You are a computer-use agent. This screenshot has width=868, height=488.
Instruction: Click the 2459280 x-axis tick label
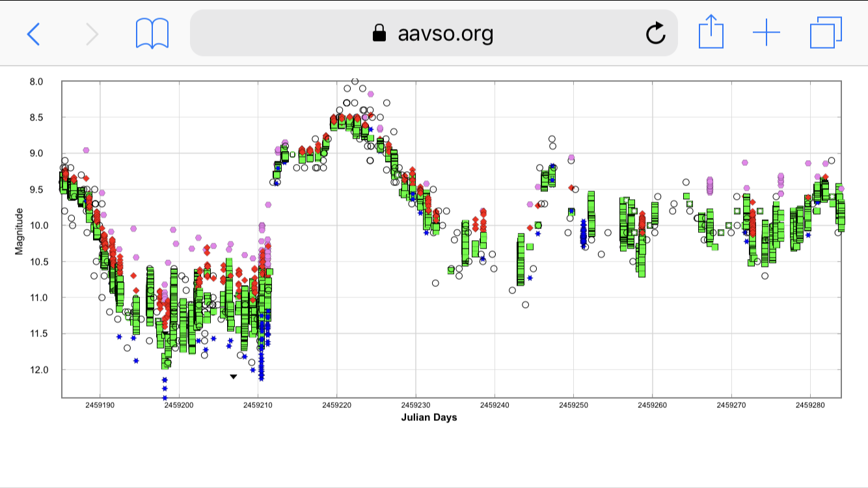[x=810, y=405]
